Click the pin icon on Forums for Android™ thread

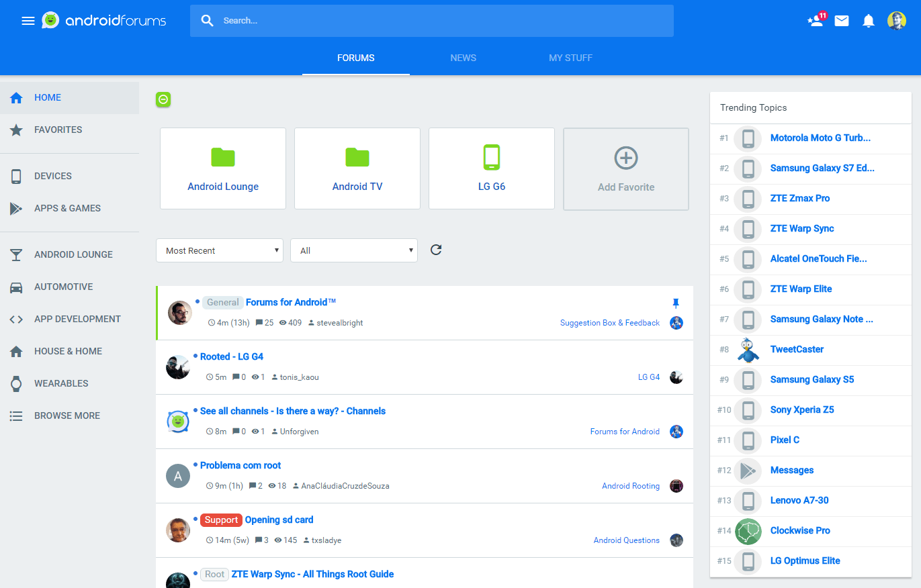[x=676, y=303]
